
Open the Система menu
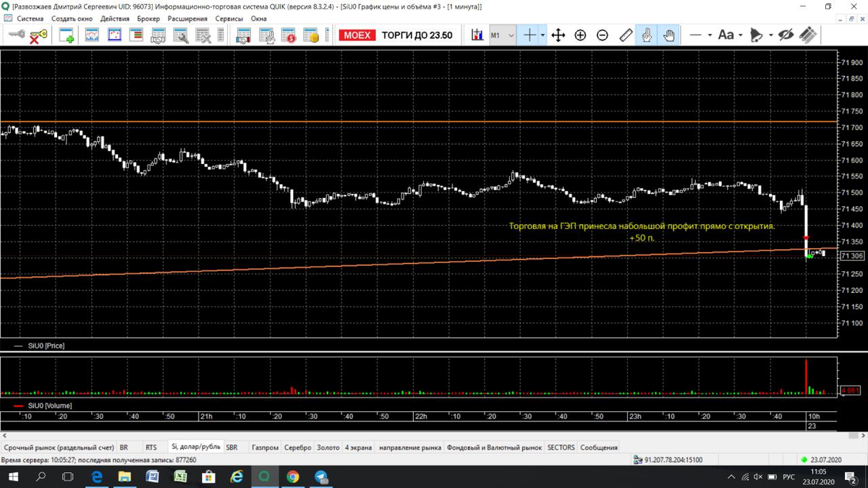click(x=30, y=19)
